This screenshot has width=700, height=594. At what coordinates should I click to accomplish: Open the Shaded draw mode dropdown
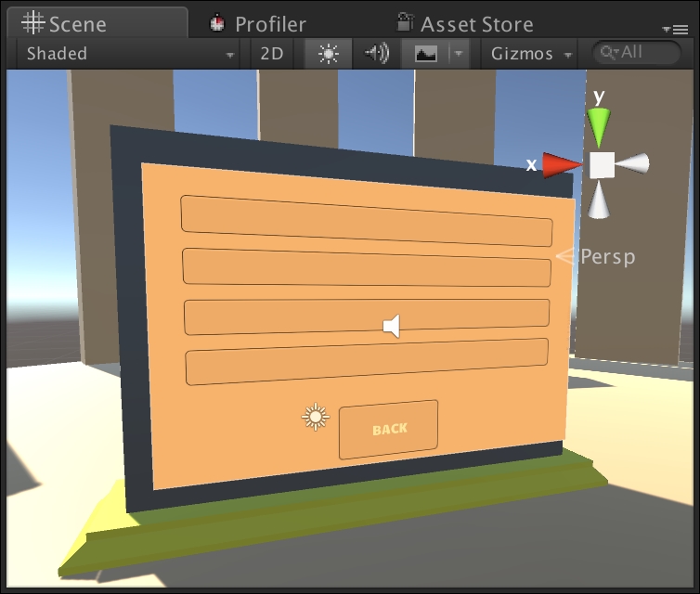click(x=128, y=54)
